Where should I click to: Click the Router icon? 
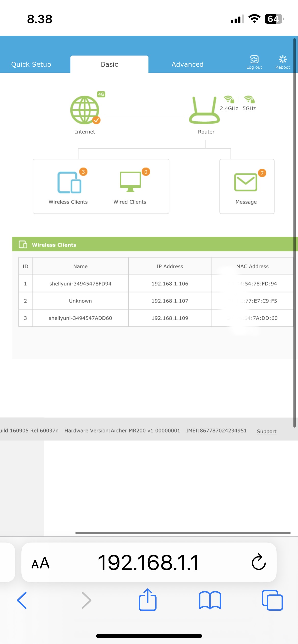tap(204, 111)
